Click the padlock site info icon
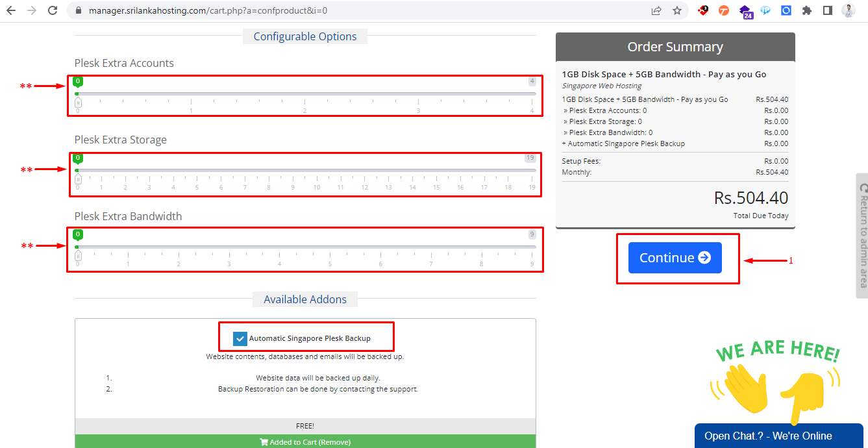The width and height of the screenshot is (868, 448). (78, 10)
